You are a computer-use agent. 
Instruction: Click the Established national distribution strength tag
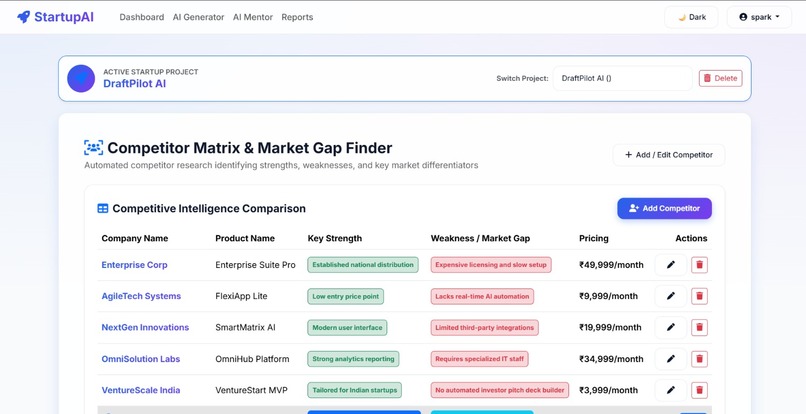(x=363, y=265)
